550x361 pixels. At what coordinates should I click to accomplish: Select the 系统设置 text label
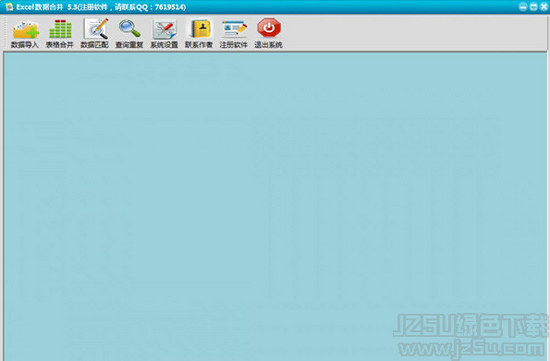coord(164,45)
